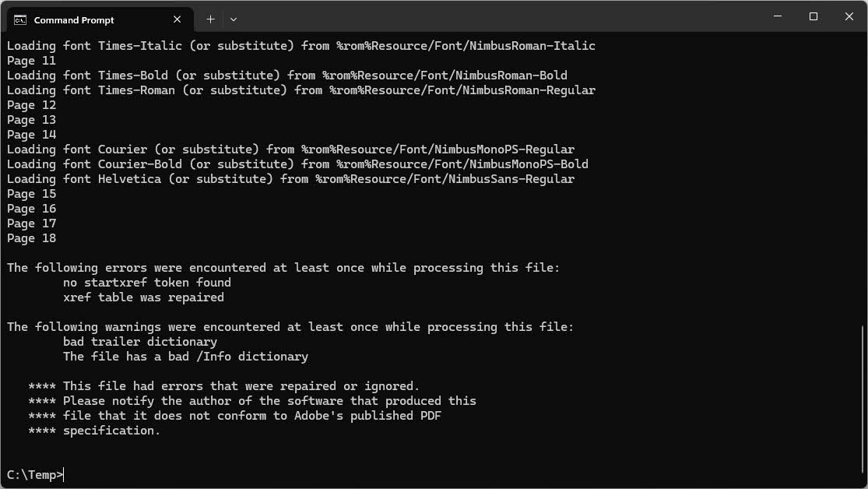Click the maximize icon in the title bar
Image resolution: width=868 pixels, height=489 pixels.
[x=812, y=16]
